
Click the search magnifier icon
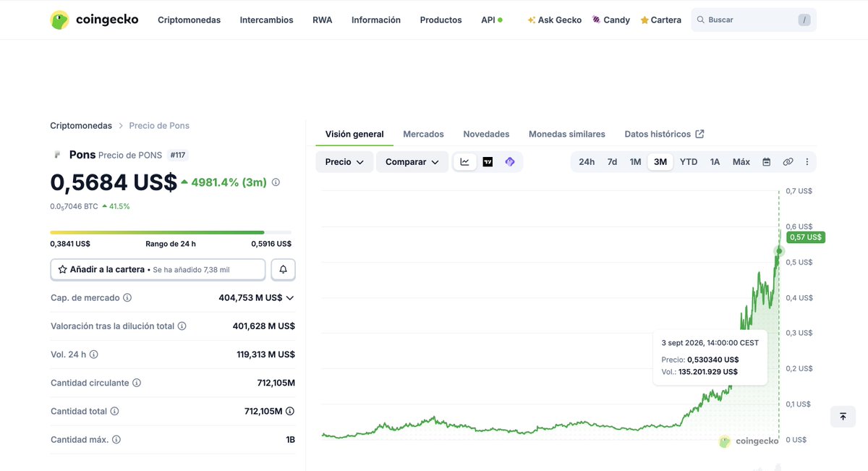[x=700, y=20]
